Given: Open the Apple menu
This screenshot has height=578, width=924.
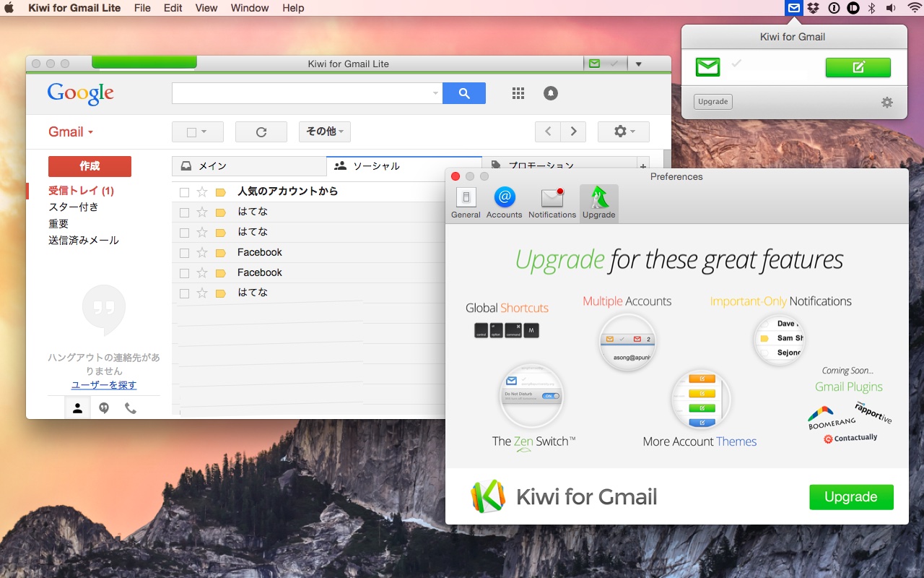Looking at the screenshot, I should tap(9, 8).
